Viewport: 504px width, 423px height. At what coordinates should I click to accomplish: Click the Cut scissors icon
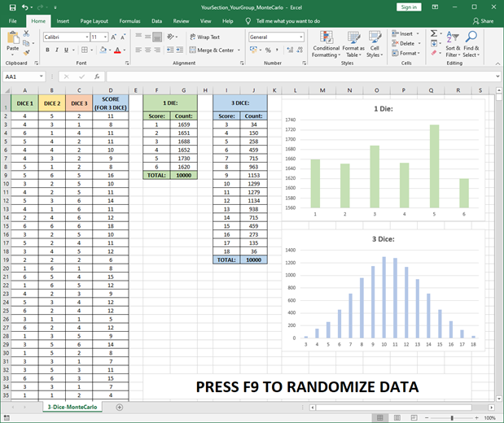26,33
